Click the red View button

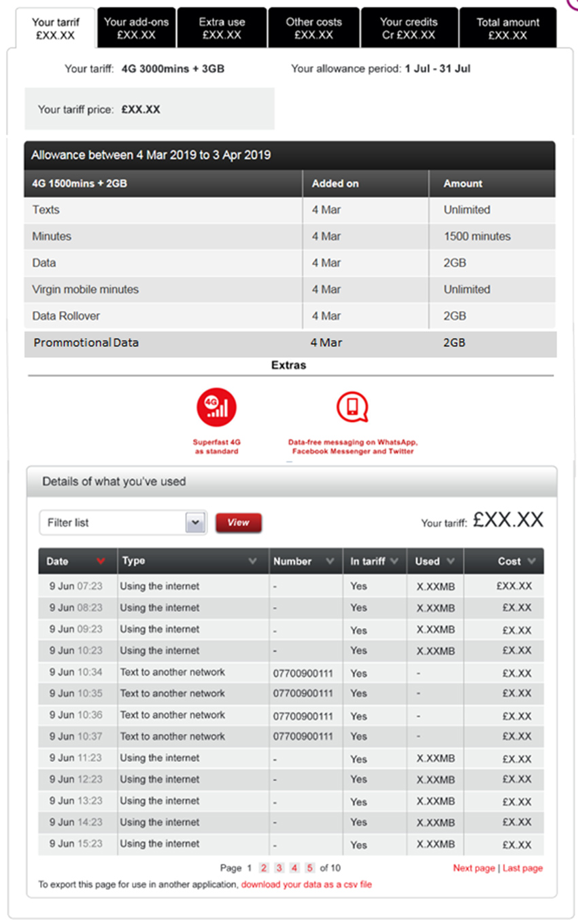click(239, 523)
